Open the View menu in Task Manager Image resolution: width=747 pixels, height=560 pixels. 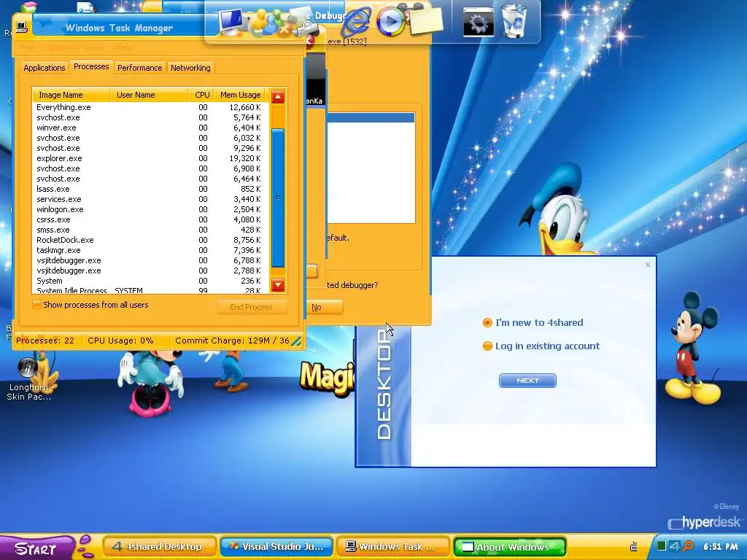coord(95,47)
